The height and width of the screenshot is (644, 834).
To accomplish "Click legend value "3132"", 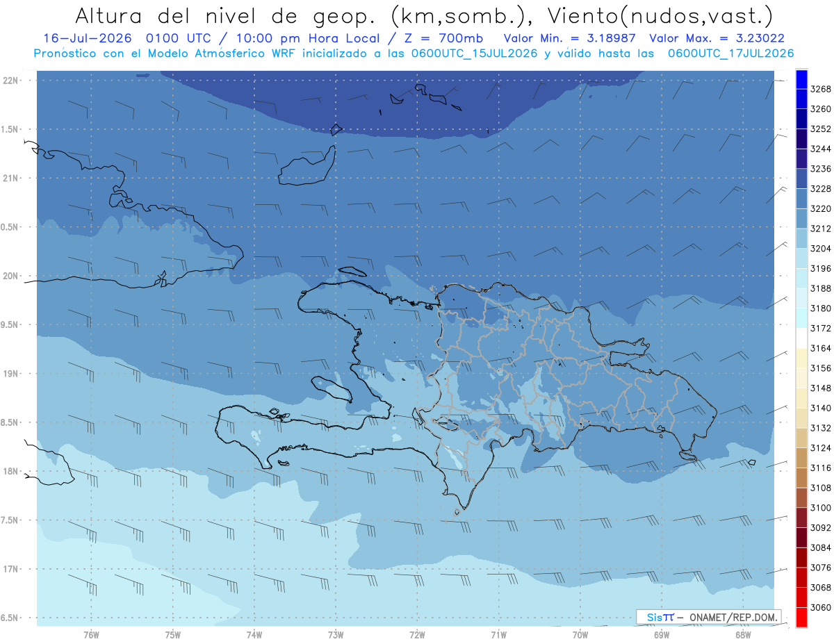I will pyautogui.click(x=821, y=428).
